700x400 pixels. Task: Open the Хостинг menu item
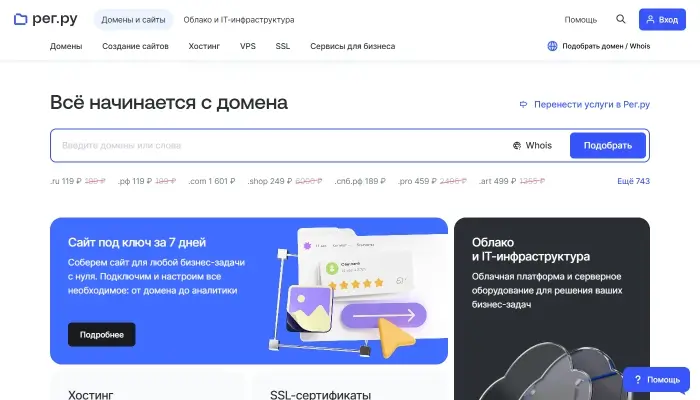204,46
